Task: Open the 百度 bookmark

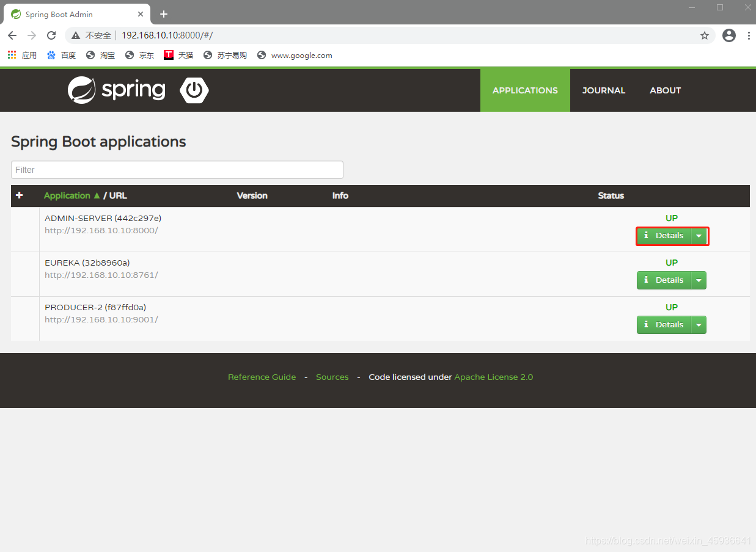Action: [61, 55]
